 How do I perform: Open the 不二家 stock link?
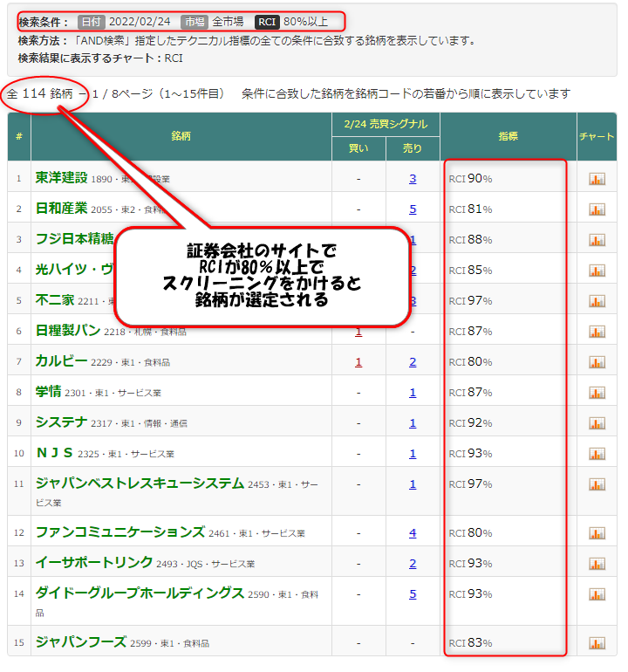55,300
